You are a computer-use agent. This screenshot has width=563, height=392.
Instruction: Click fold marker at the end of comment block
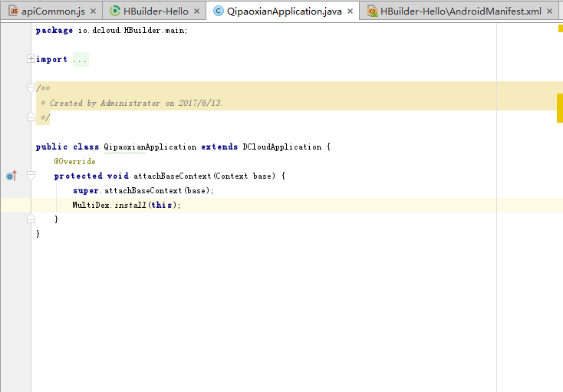[31, 117]
